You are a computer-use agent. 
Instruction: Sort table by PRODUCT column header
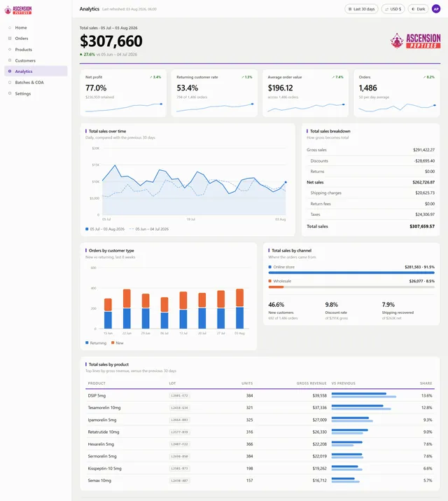[97, 383]
